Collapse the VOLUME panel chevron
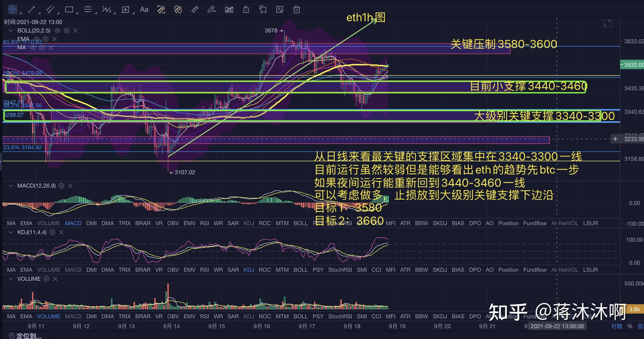This screenshot has height=339, width=644. 11,279
